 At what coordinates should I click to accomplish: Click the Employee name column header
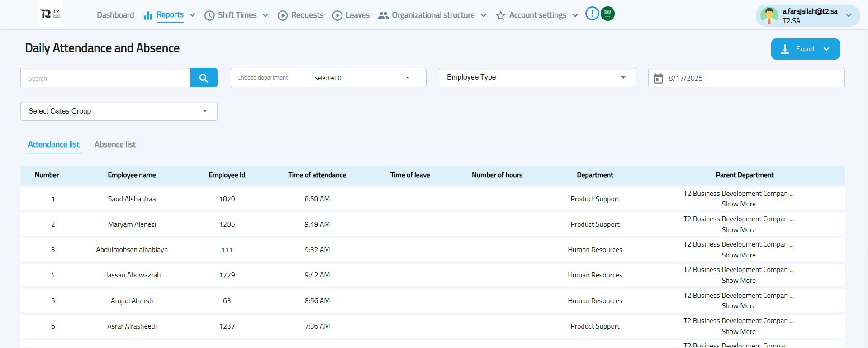[x=132, y=175]
